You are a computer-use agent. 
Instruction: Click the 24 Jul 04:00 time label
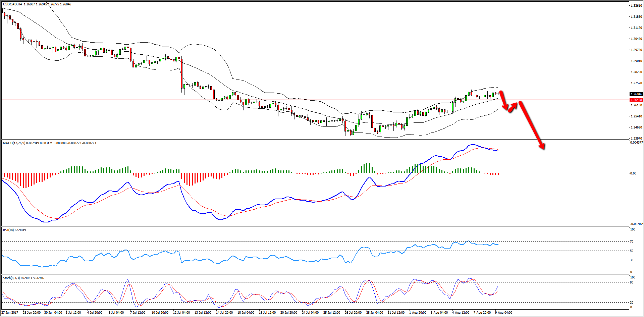click(x=310, y=313)
